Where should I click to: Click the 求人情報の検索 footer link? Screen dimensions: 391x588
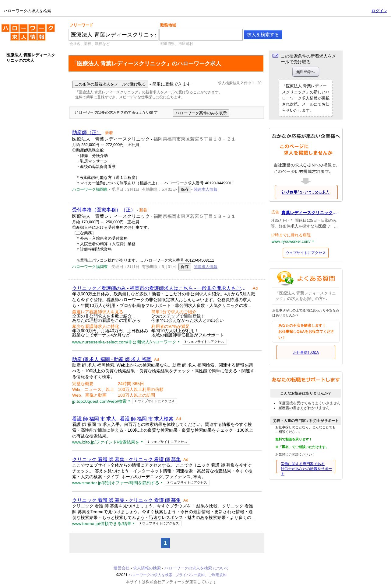[x=147, y=568]
